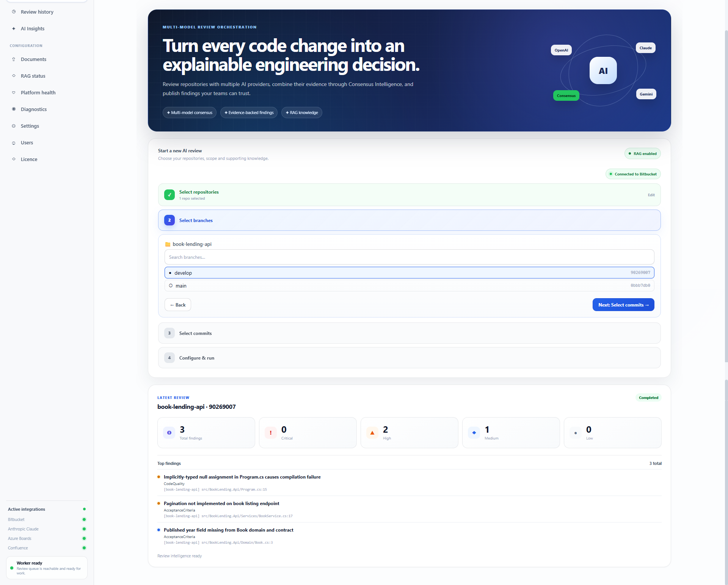Click the Connected to Bitbucket badge
This screenshot has height=585, width=728.
tap(633, 174)
